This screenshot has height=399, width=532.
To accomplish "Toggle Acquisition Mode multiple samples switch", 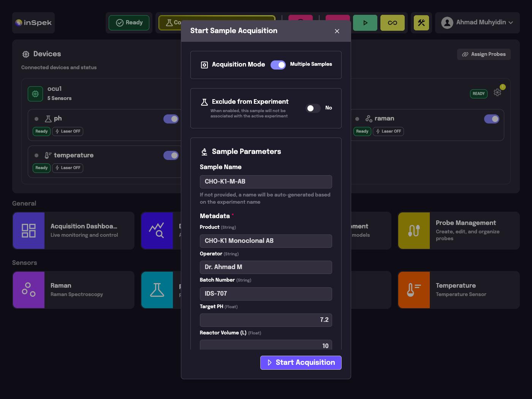I will click(278, 65).
